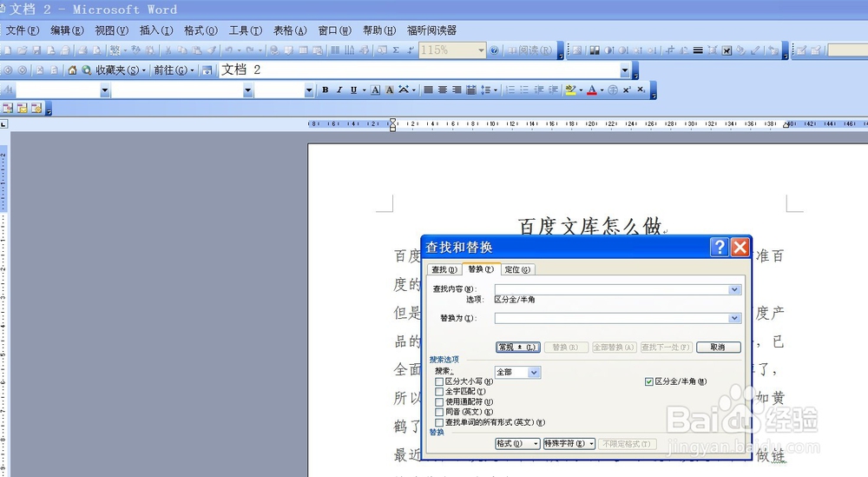This screenshot has height=477, width=868.
Task: Open the 表格 menu
Action: (x=290, y=30)
